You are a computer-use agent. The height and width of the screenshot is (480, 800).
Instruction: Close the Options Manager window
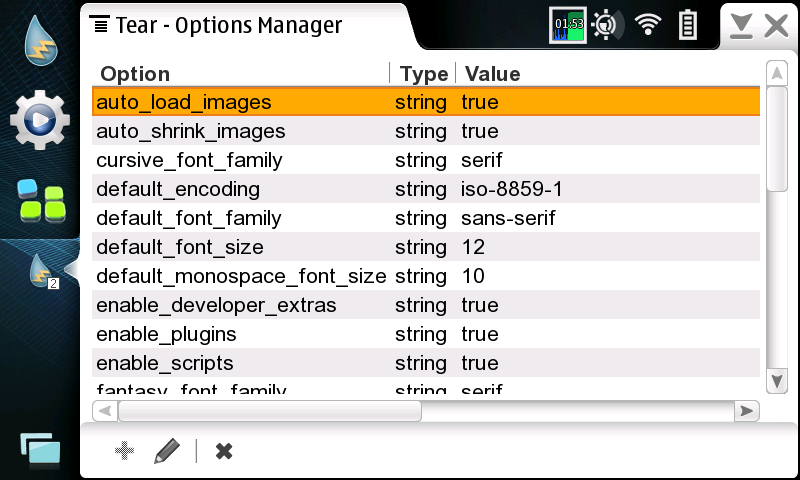coord(776,26)
